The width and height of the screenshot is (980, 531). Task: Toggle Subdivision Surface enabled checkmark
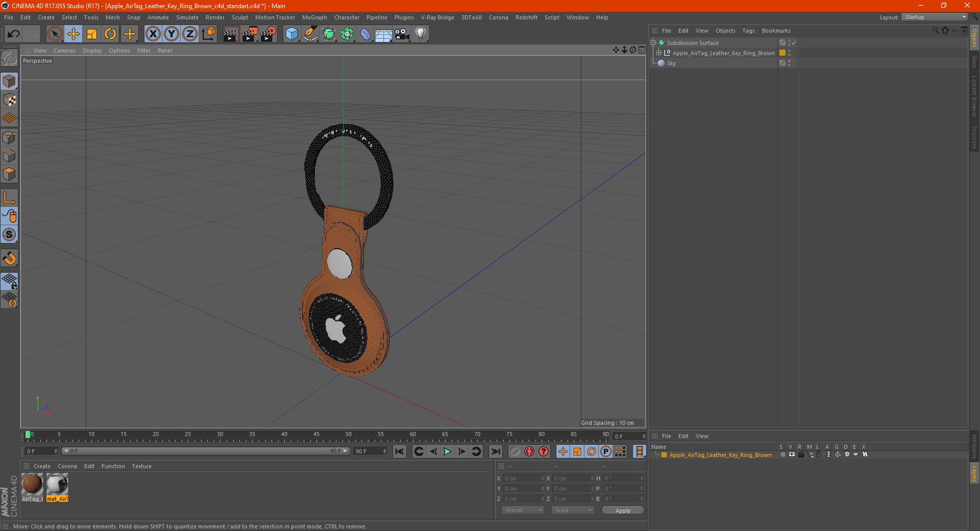[x=794, y=43]
